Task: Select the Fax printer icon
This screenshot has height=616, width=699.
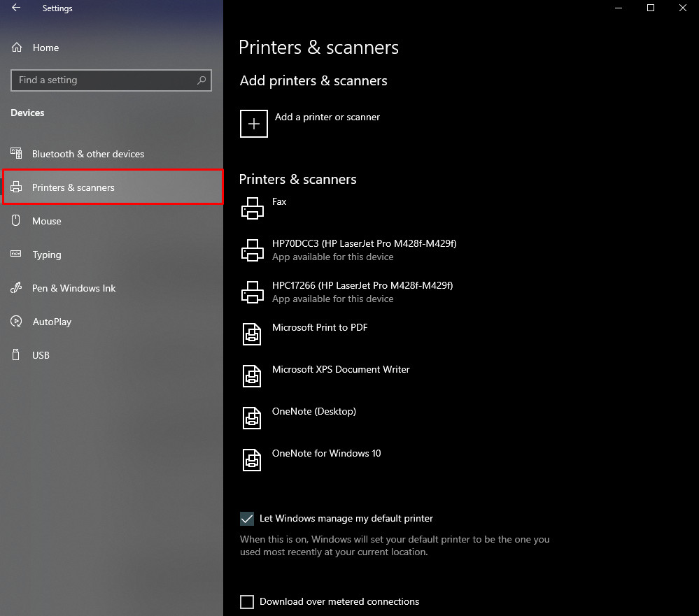Action: [x=253, y=208]
